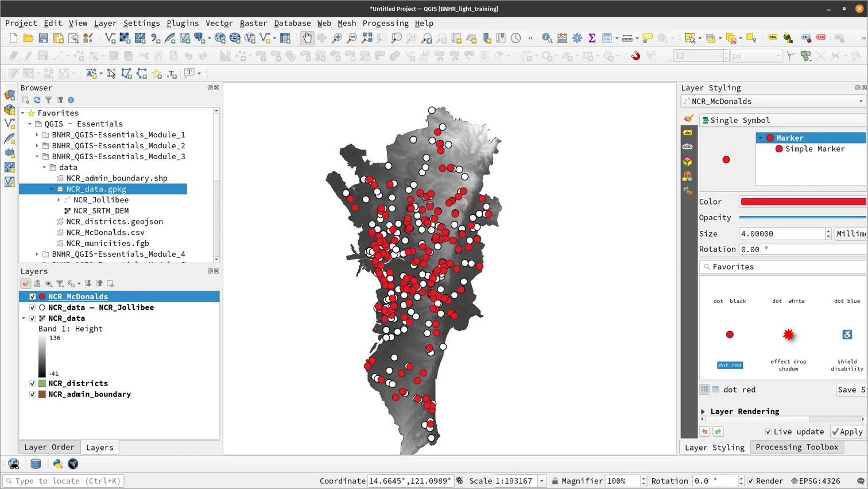Toggle the Render checkbox in the status bar
The height and width of the screenshot is (489, 868).
click(x=750, y=481)
